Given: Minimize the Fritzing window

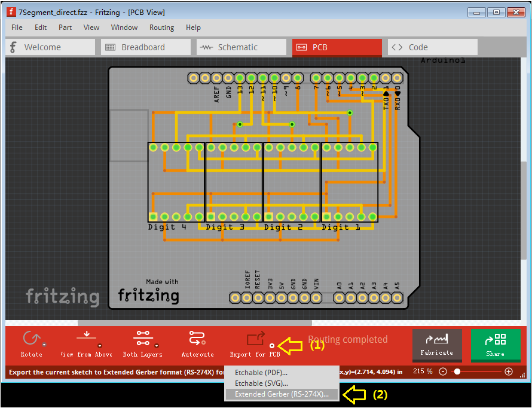Looking at the screenshot, I should 476,13.
